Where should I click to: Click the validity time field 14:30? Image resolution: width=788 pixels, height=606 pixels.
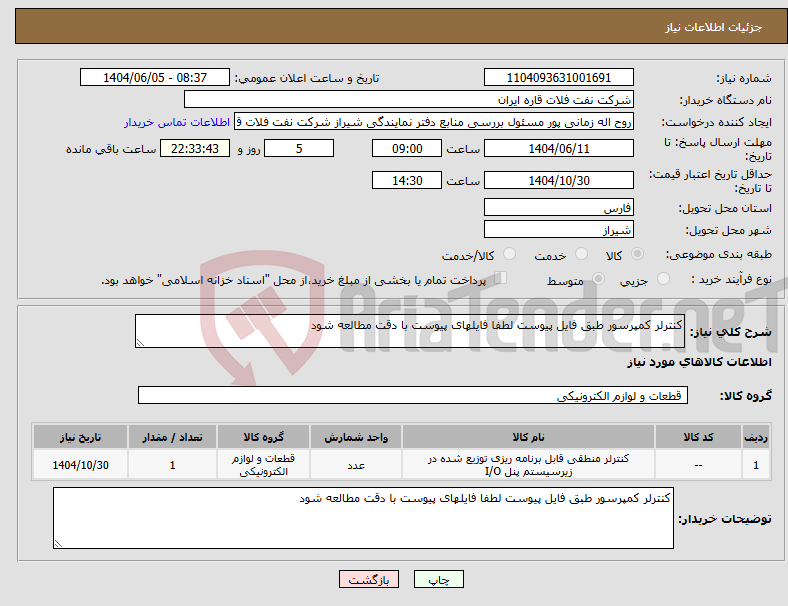407,180
